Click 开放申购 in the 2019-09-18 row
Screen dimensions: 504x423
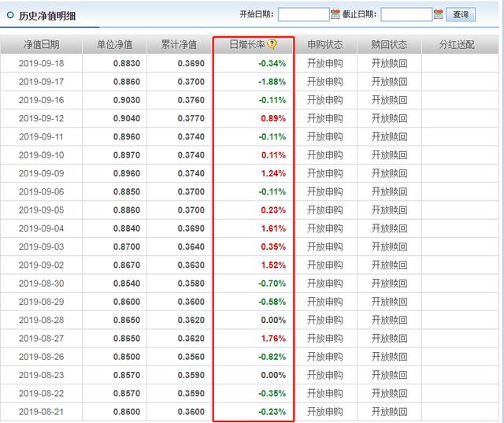[325, 63]
